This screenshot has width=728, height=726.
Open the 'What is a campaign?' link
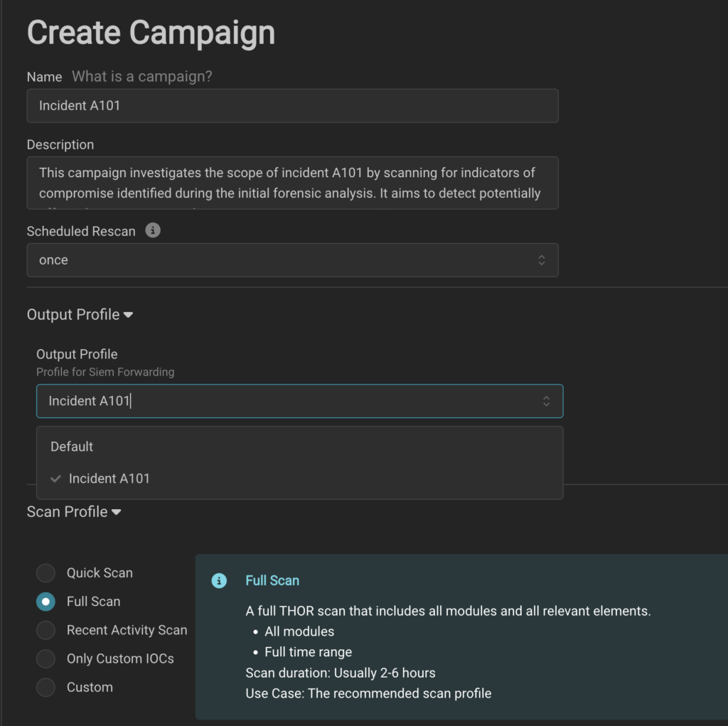click(x=141, y=76)
